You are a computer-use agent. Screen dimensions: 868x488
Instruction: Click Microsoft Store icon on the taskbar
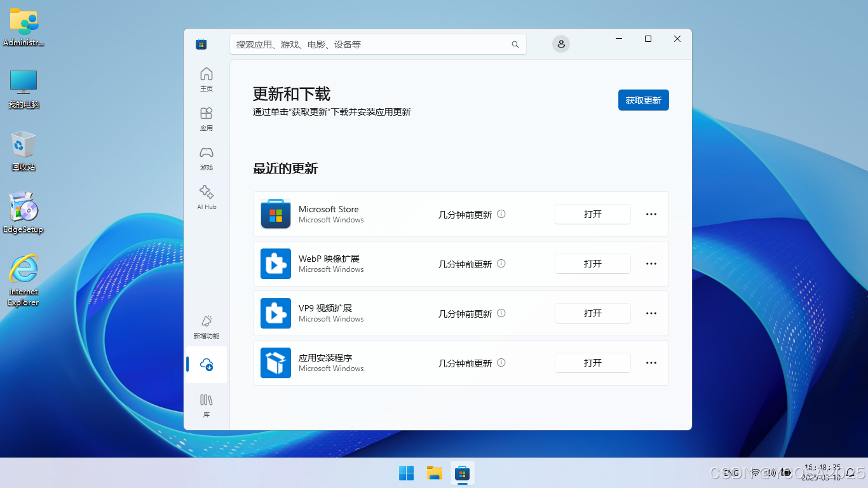463,473
